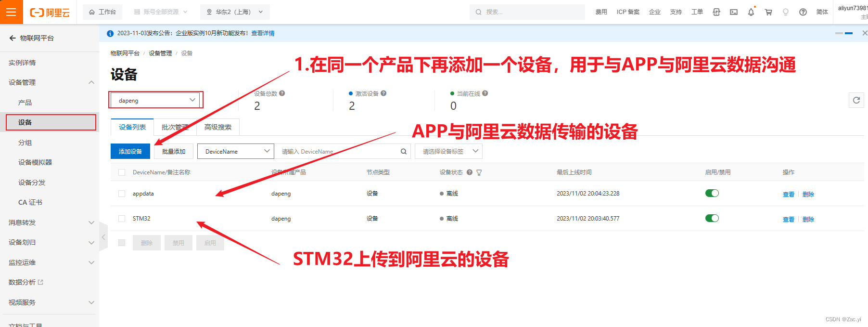This screenshot has width=868, height=327.
Task: Click help icon next to 设备总数
Action: point(282,93)
